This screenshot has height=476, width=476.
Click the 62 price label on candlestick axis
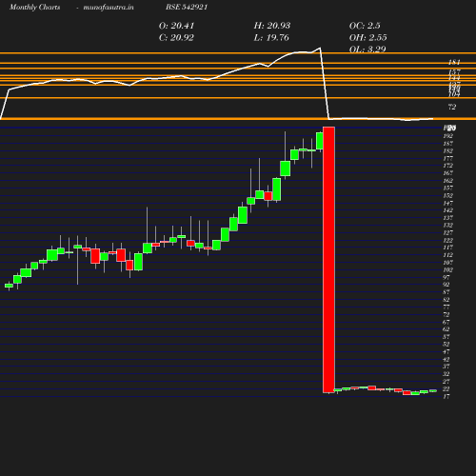click(x=446, y=329)
